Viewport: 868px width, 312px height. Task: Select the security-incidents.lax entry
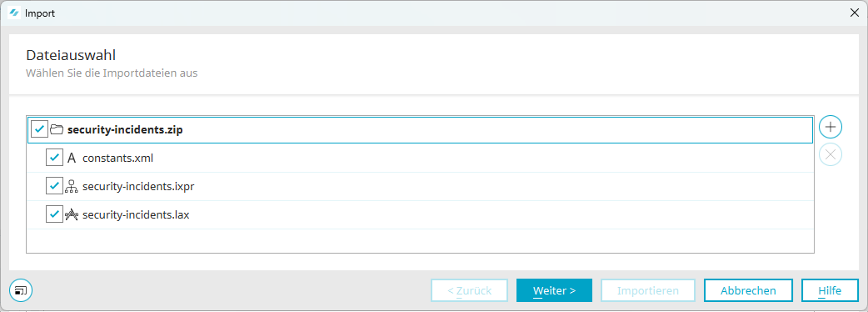420,215
